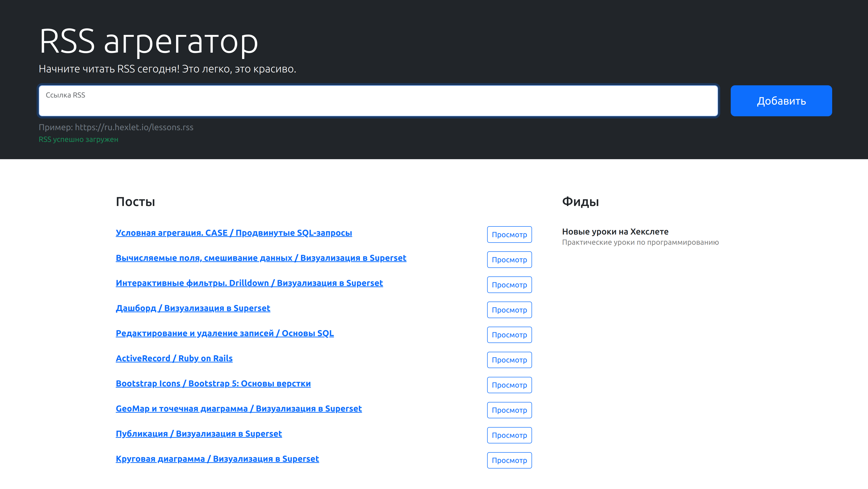Open Редактирование и удаление записей link

[224, 333]
